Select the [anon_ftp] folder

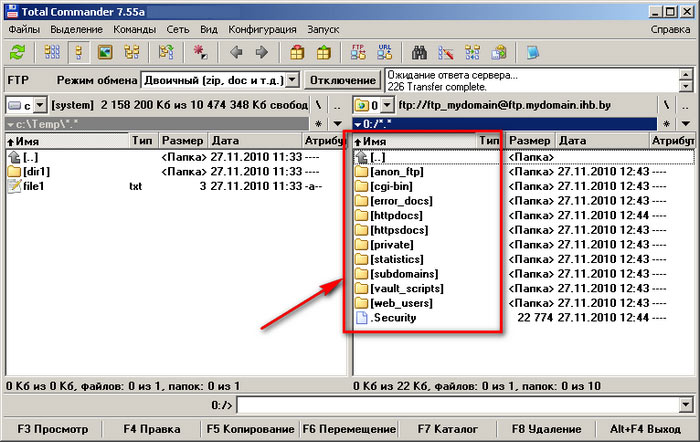point(396,171)
